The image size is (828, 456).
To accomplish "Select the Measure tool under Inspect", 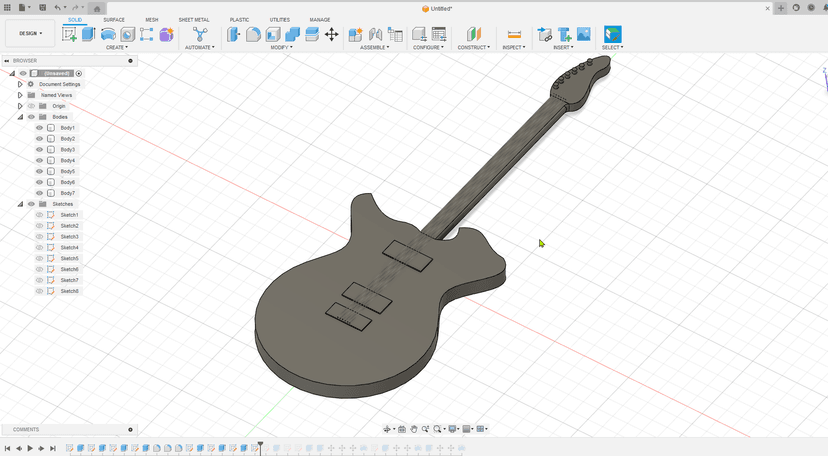I will tap(514, 34).
